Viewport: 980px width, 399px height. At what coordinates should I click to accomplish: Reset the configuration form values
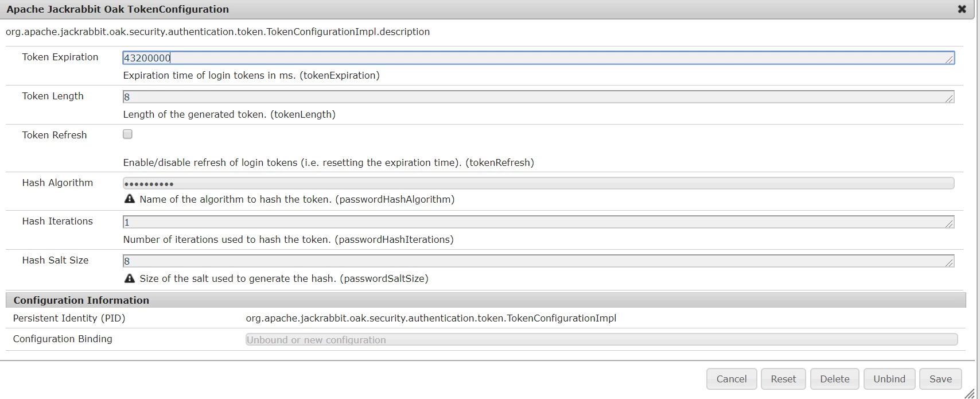coord(783,379)
